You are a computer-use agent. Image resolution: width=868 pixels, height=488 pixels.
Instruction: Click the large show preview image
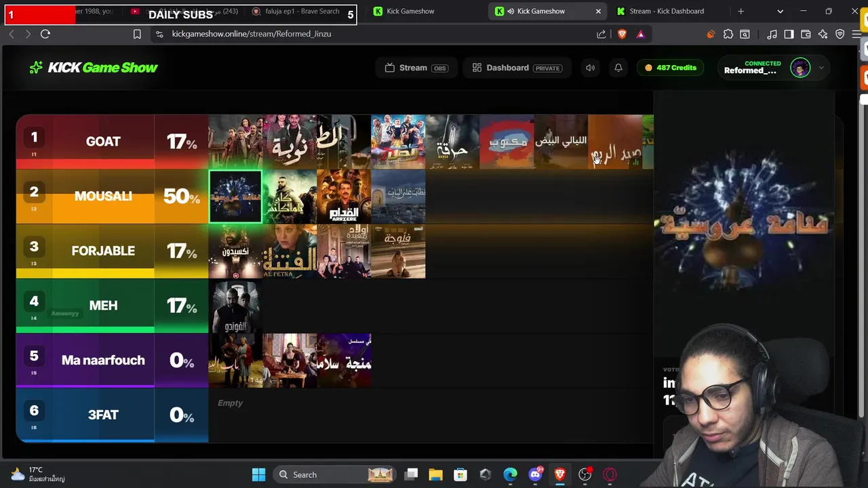[x=744, y=224]
